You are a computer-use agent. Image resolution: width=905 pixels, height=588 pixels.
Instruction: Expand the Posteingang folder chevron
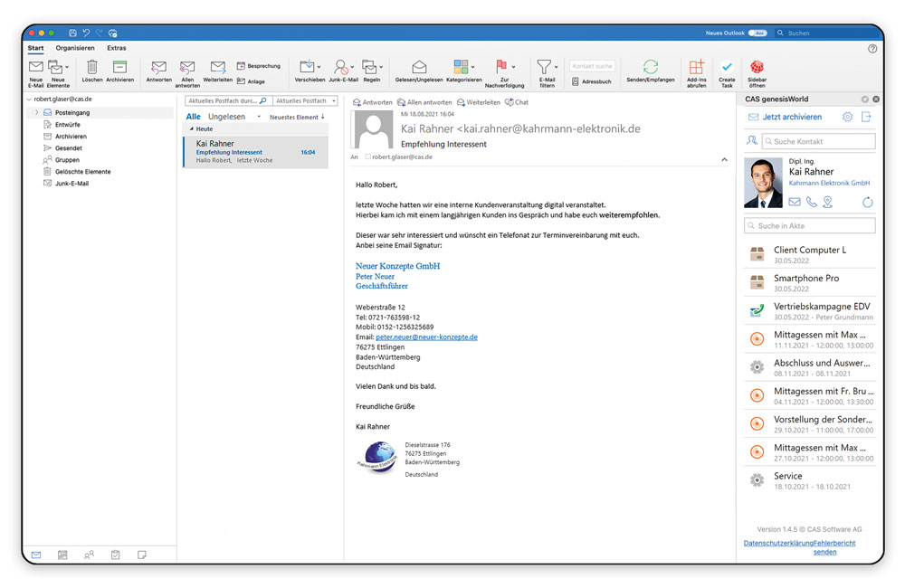(x=36, y=112)
